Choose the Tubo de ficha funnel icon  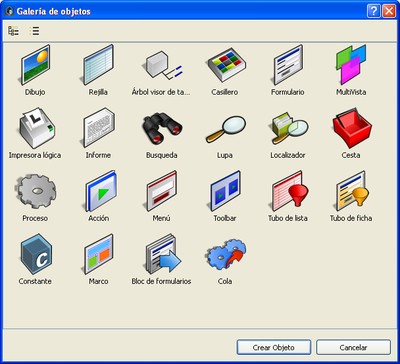(x=352, y=191)
